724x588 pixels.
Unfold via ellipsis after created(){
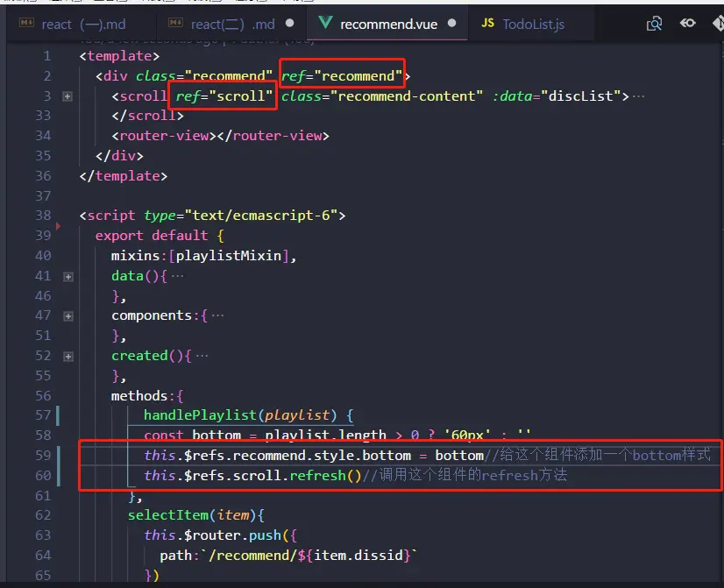[202, 356]
